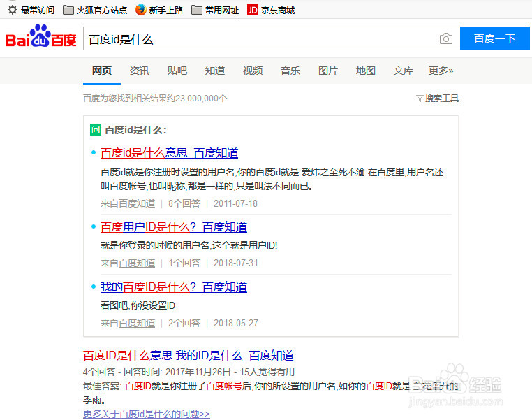Click snippet 看图吧,你没设置ID

[138, 305]
